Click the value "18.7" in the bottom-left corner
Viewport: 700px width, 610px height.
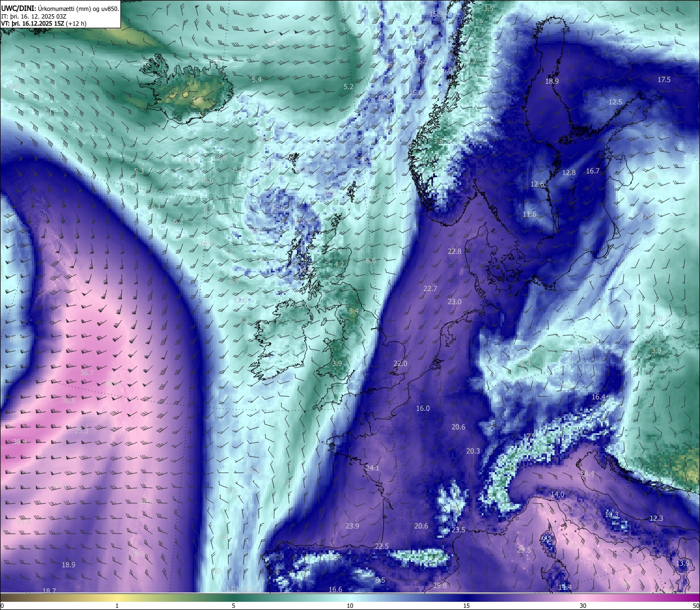pos(49,590)
